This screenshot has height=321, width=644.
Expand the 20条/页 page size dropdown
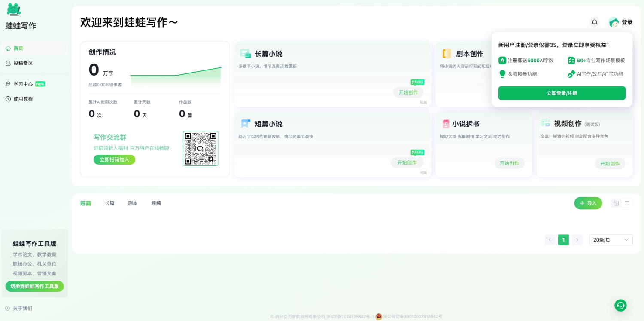point(611,240)
